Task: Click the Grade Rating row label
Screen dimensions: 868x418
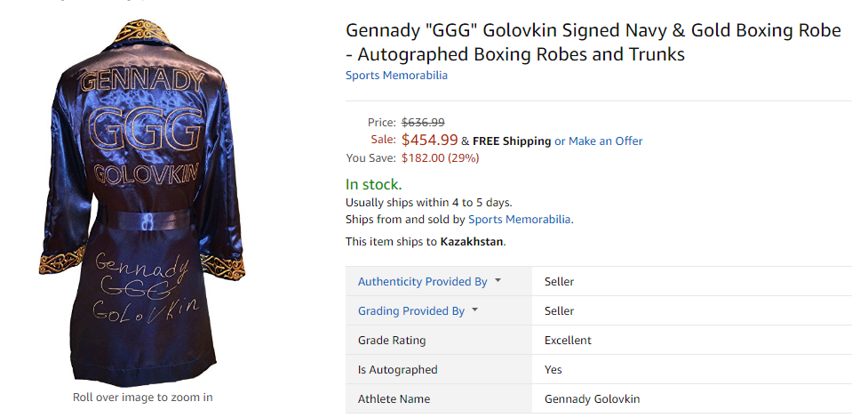Action: point(392,340)
